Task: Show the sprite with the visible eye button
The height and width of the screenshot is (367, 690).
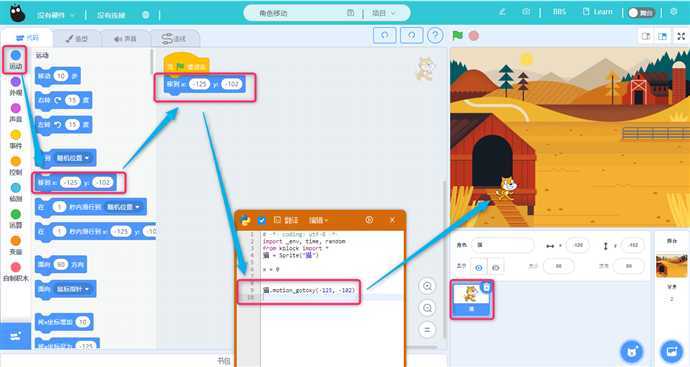Action: pyautogui.click(x=479, y=267)
